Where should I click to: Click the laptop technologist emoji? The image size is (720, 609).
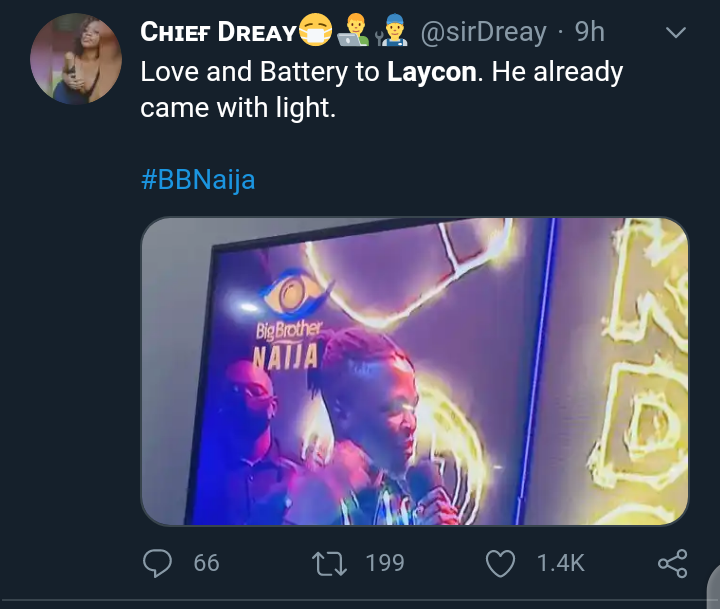coord(352,33)
